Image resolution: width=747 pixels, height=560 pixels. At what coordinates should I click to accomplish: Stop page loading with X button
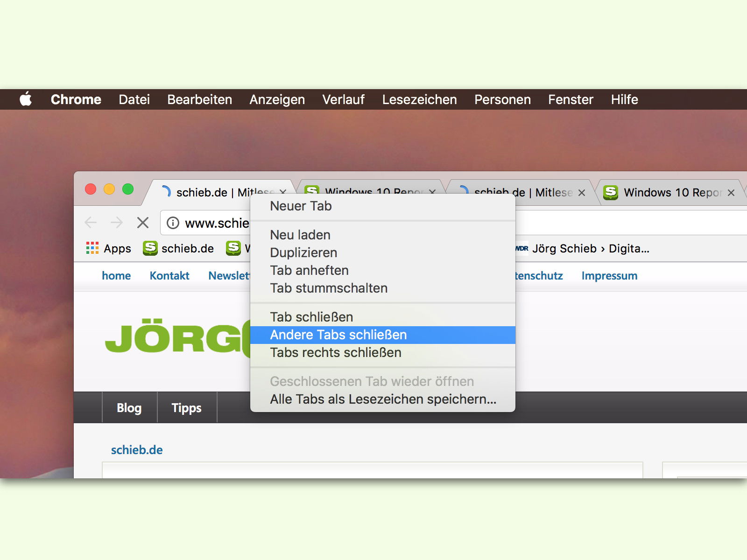pyautogui.click(x=143, y=223)
